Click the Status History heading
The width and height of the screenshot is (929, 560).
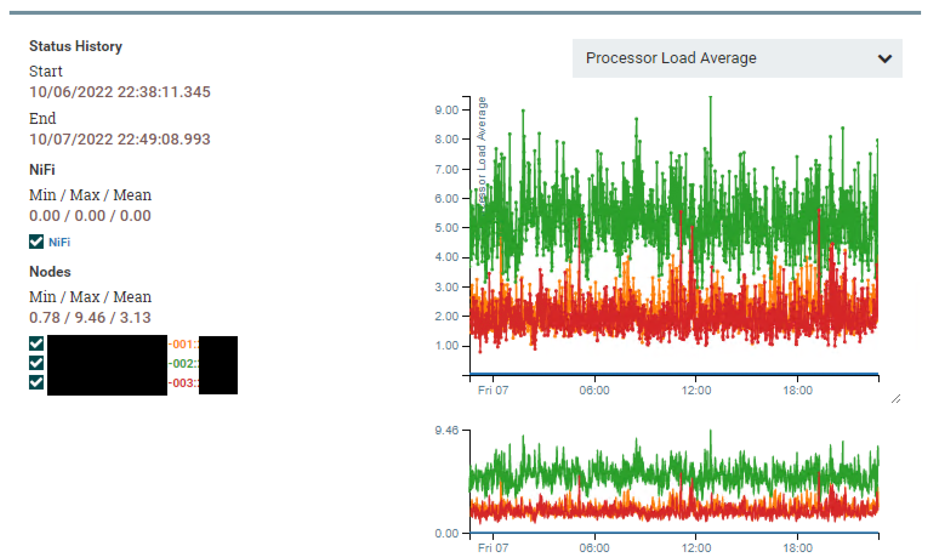coord(76,46)
